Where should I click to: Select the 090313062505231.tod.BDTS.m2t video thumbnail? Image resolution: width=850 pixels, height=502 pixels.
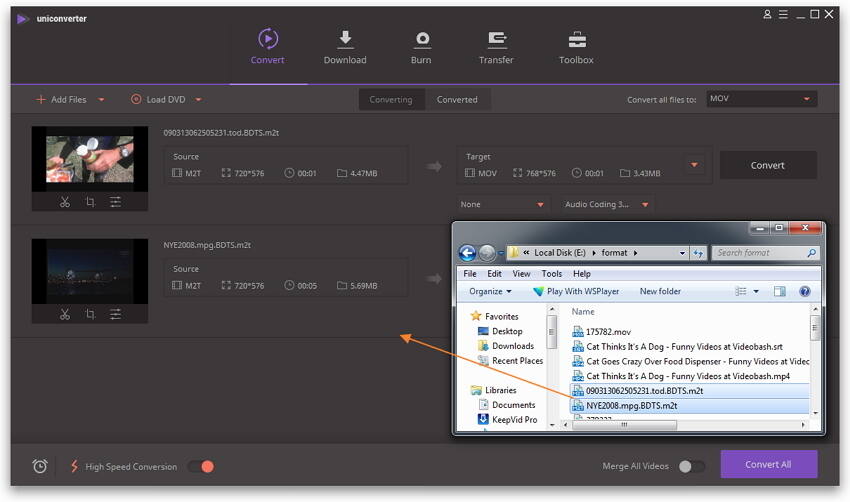89,159
